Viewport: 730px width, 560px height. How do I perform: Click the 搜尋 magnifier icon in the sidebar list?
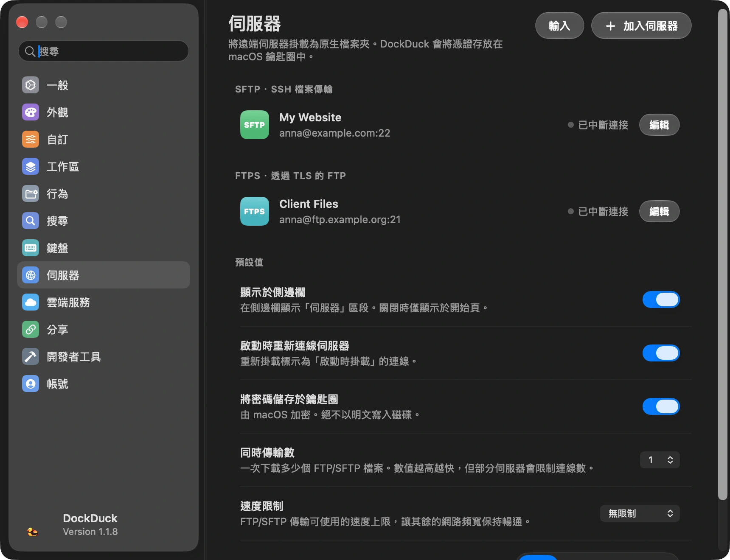pyautogui.click(x=31, y=221)
